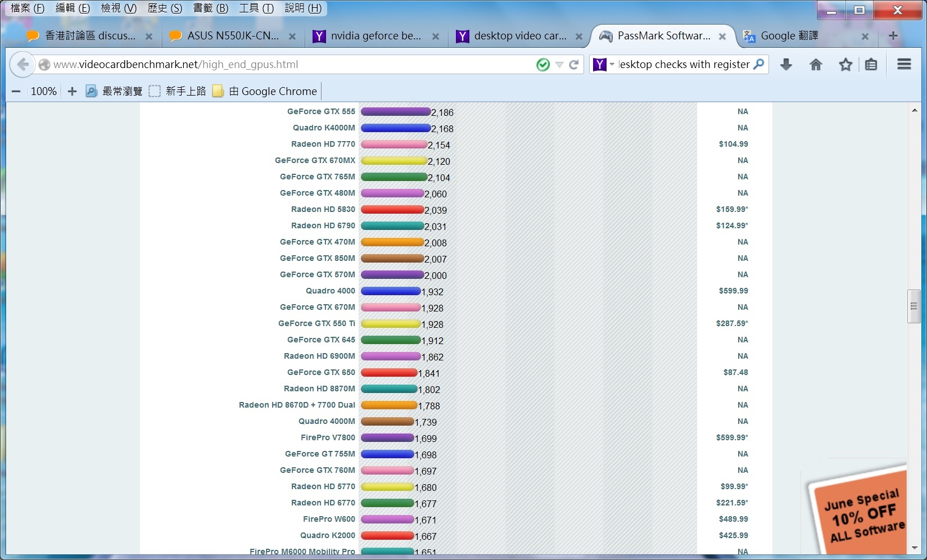Reset zoom via the 100% label
The width and height of the screenshot is (927, 560).
(x=44, y=91)
